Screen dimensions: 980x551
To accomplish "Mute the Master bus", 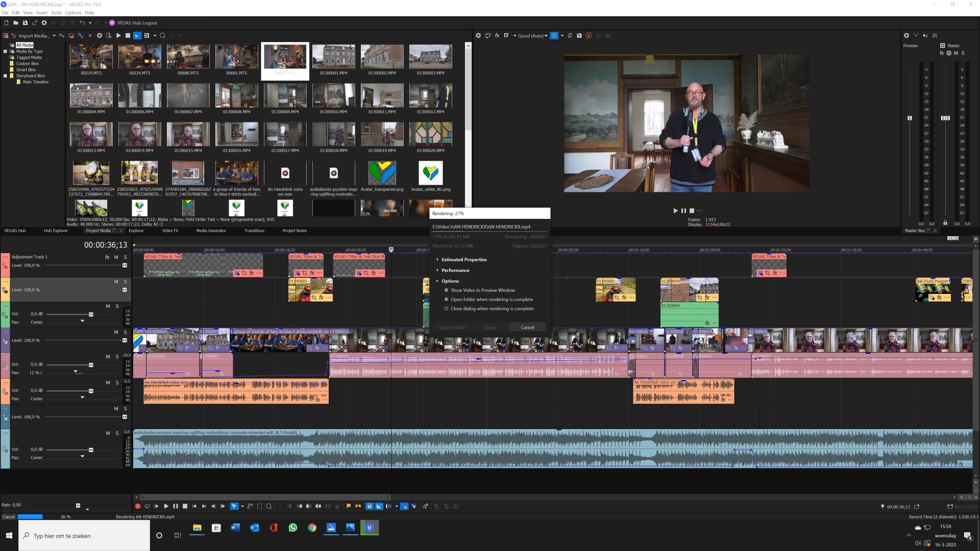I will [x=956, y=53].
